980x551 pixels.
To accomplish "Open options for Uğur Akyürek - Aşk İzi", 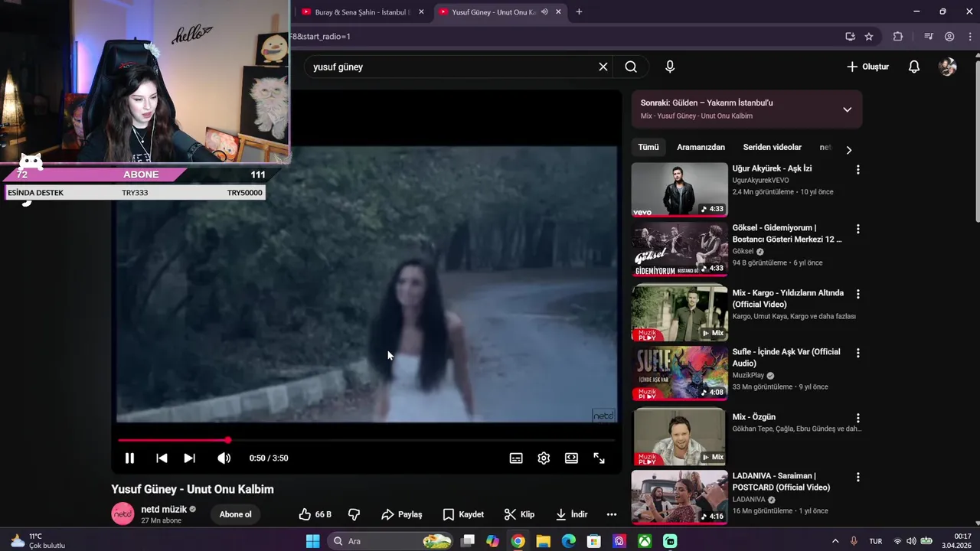I will [x=857, y=169].
